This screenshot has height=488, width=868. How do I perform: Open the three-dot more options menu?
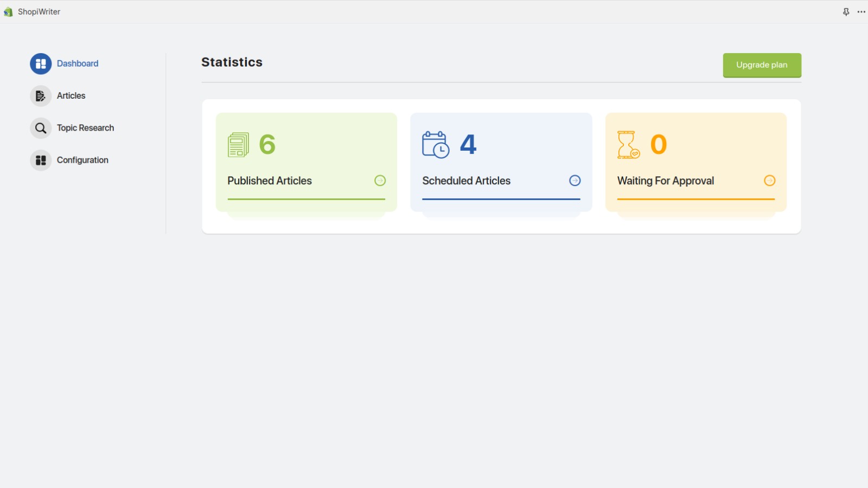(x=861, y=12)
